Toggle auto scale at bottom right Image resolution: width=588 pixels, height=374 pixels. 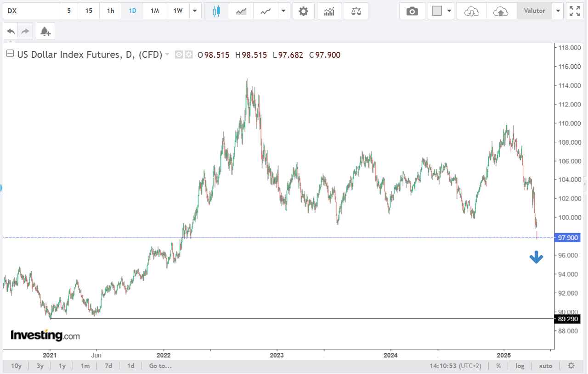click(x=545, y=366)
